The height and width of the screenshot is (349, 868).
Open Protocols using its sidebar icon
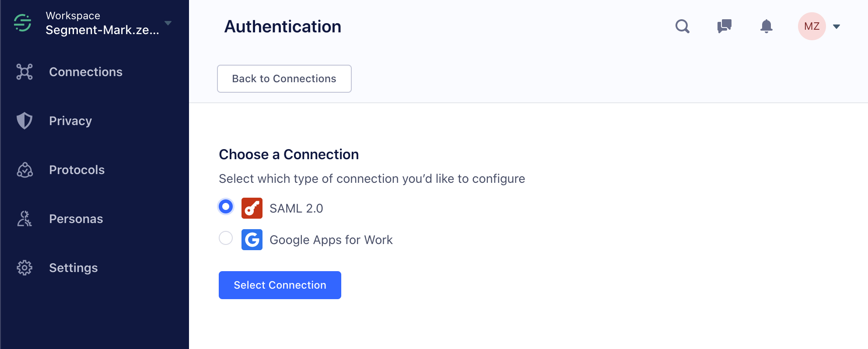click(x=25, y=170)
